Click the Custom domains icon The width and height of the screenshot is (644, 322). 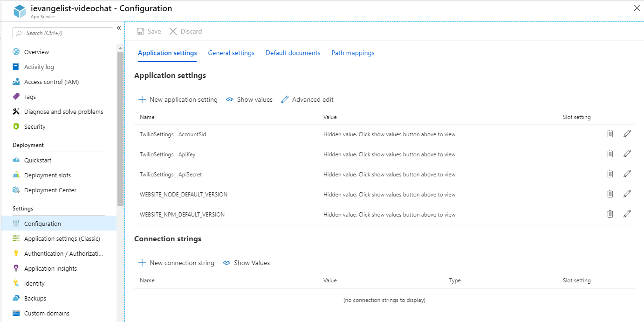[x=16, y=313]
